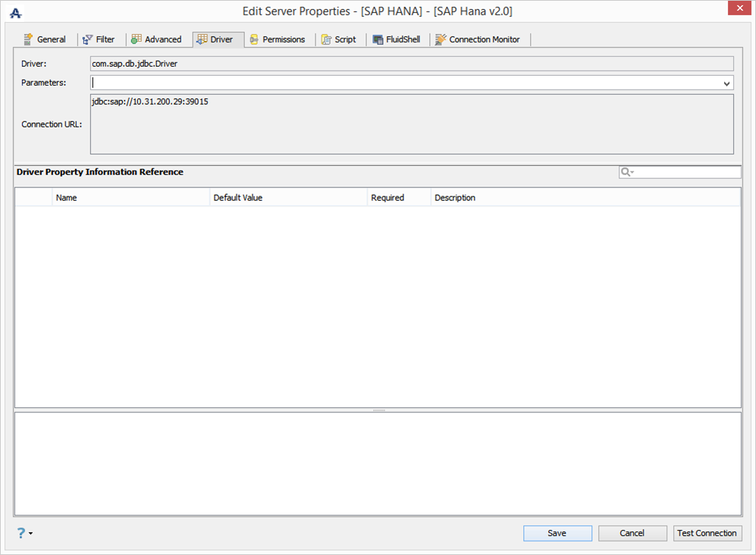The width and height of the screenshot is (756, 555).
Task: Click the Driver tab icon
Action: coord(202,39)
